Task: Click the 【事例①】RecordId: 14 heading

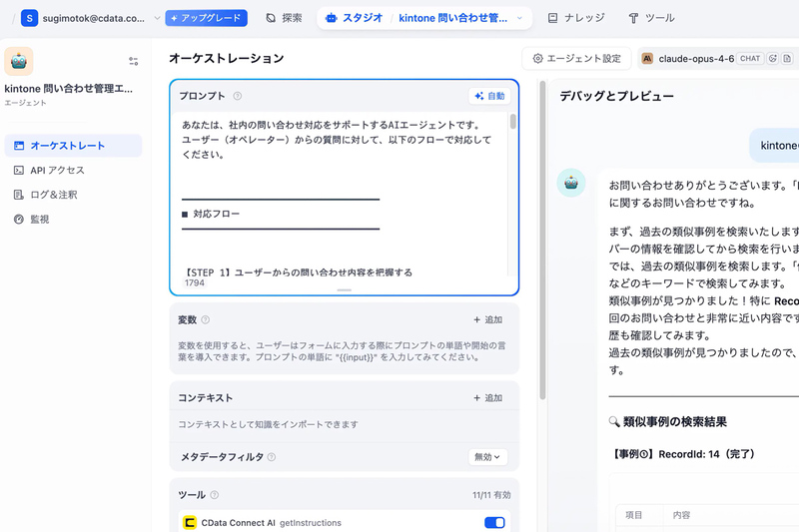Action: tap(682, 454)
